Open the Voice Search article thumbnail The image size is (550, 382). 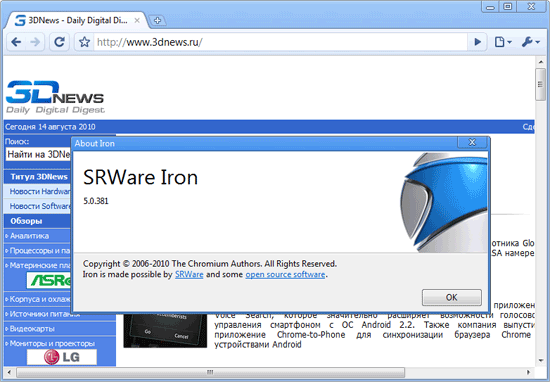click(x=165, y=330)
